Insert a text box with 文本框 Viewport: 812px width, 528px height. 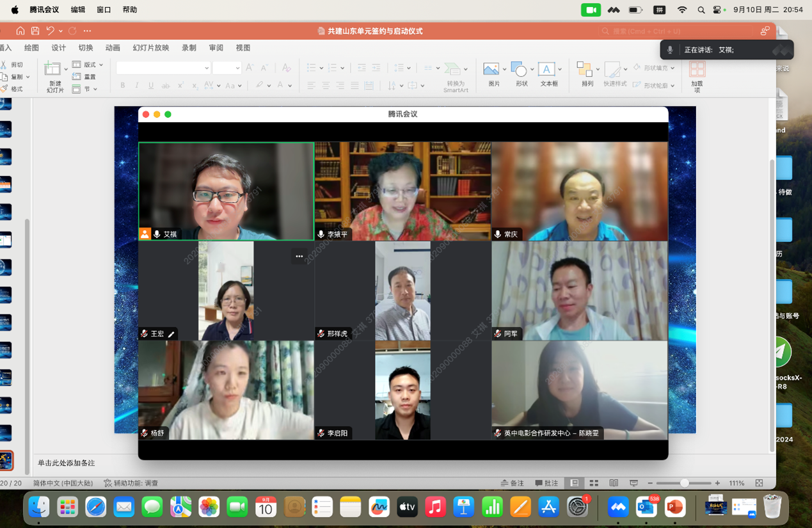[x=547, y=70]
